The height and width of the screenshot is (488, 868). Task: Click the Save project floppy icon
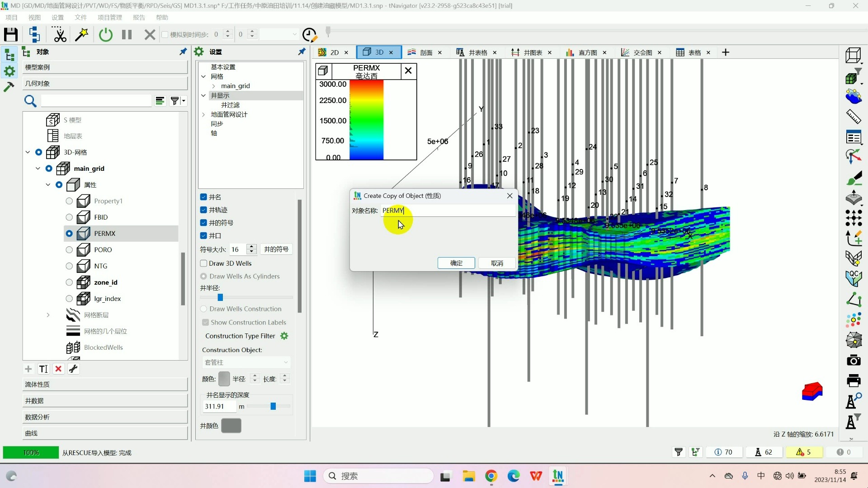[x=11, y=34]
